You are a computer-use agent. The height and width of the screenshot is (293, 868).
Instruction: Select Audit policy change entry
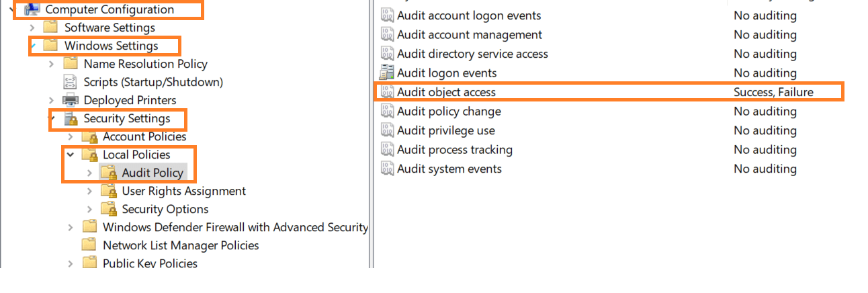point(449,111)
